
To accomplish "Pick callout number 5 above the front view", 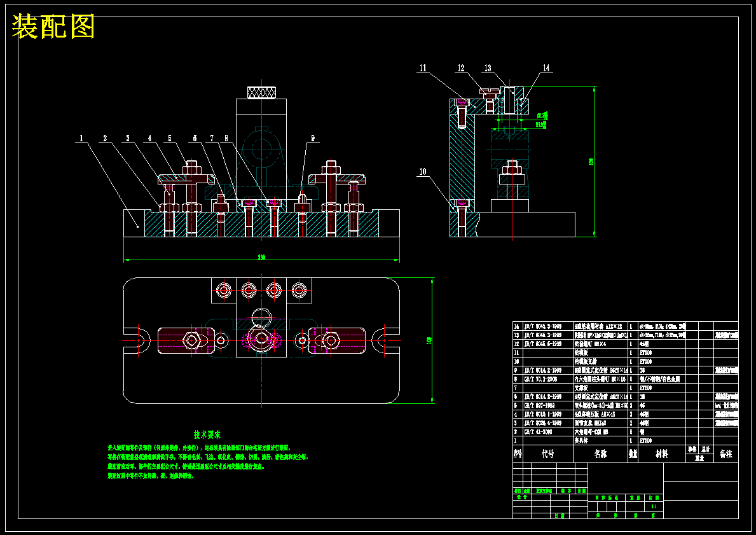I will tap(170, 139).
